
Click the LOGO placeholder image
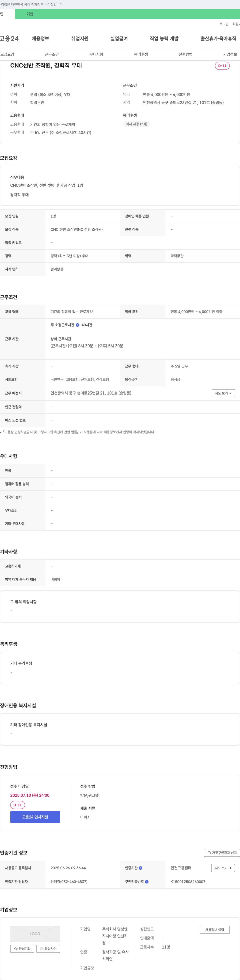click(35, 933)
